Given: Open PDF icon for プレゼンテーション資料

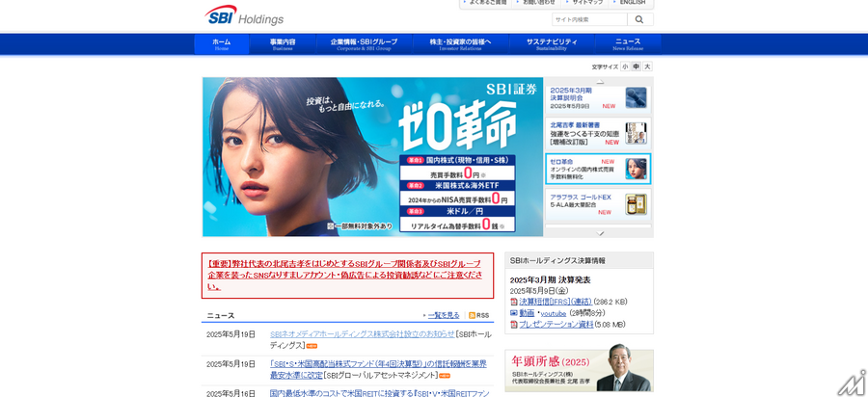Looking at the screenshot, I should coord(514,325).
